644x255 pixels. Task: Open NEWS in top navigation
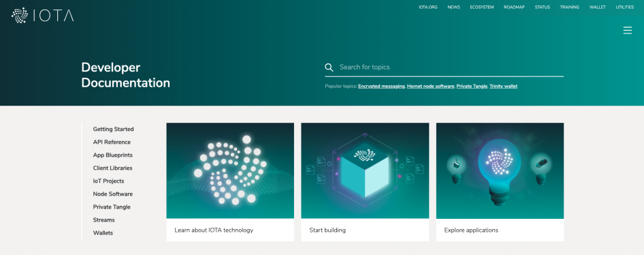[453, 7]
